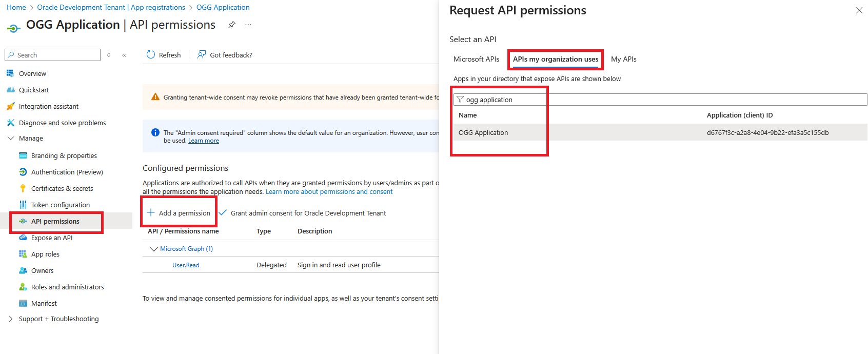Click the sidebar expand/collapse arrows toggle
868x354 pixels.
tap(109, 55)
